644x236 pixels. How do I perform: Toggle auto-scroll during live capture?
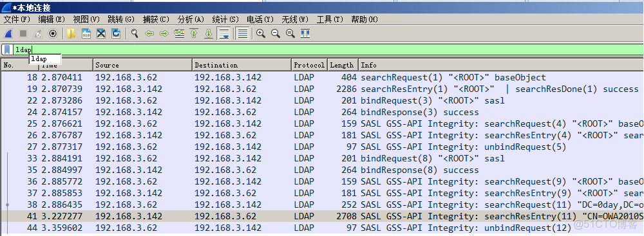click(224, 33)
